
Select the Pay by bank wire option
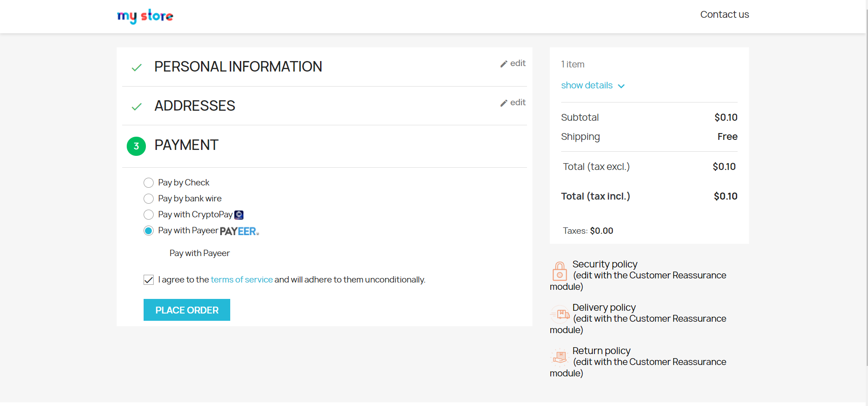coord(149,199)
